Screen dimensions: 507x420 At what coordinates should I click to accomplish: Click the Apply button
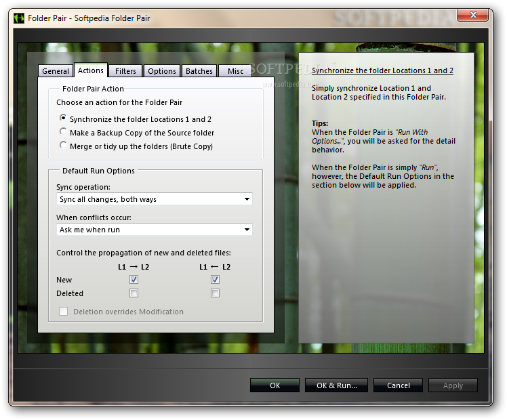pos(453,385)
